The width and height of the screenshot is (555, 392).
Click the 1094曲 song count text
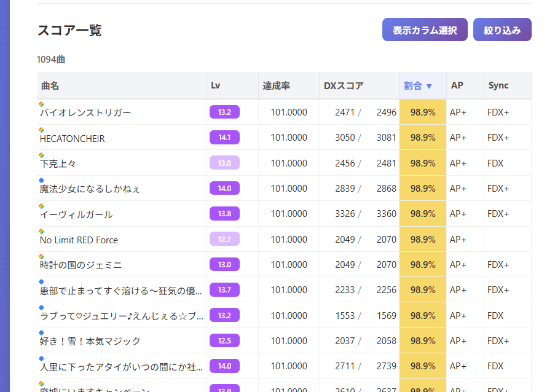pyautogui.click(x=51, y=60)
